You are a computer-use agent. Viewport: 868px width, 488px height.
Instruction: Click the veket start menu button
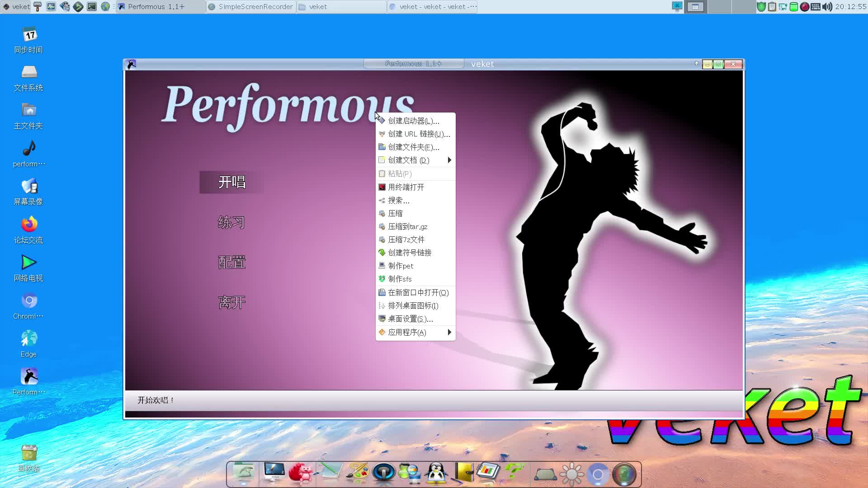pyautogui.click(x=16, y=6)
